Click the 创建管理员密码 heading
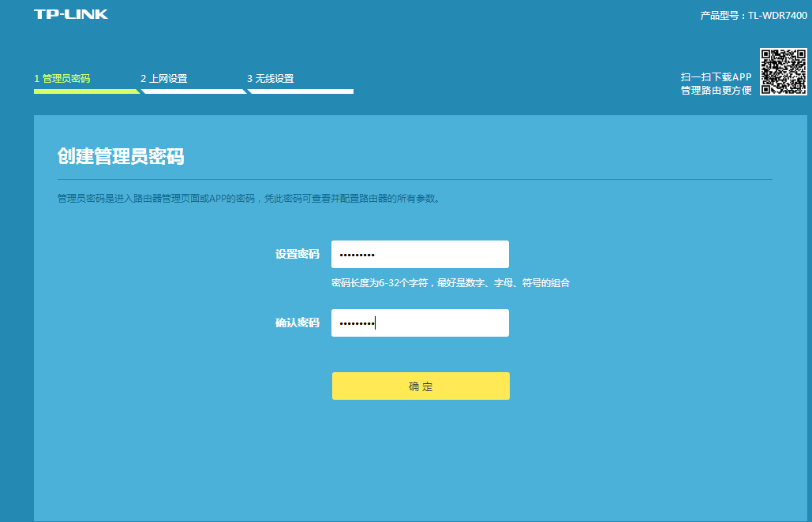Image resolution: width=812 pixels, height=522 pixels. (x=121, y=156)
